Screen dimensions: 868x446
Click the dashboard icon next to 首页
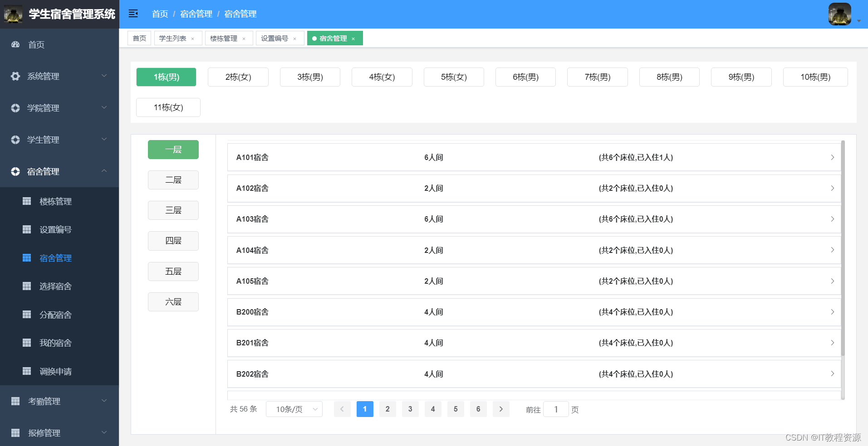pos(15,44)
